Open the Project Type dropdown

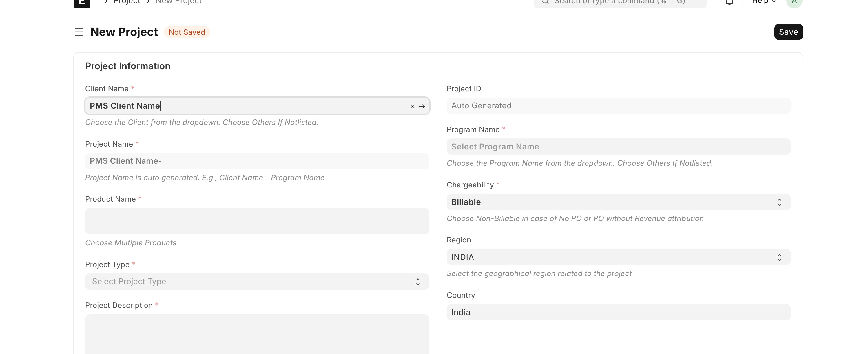(257, 282)
